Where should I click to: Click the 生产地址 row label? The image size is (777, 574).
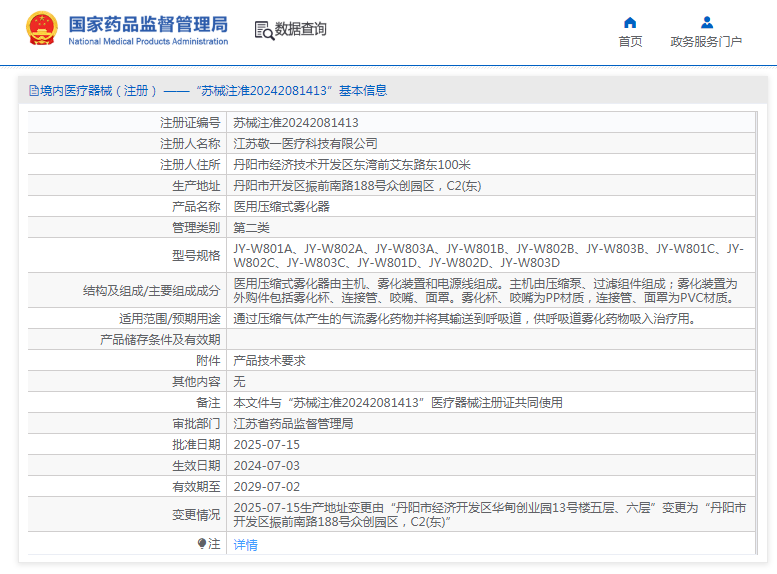point(196,186)
